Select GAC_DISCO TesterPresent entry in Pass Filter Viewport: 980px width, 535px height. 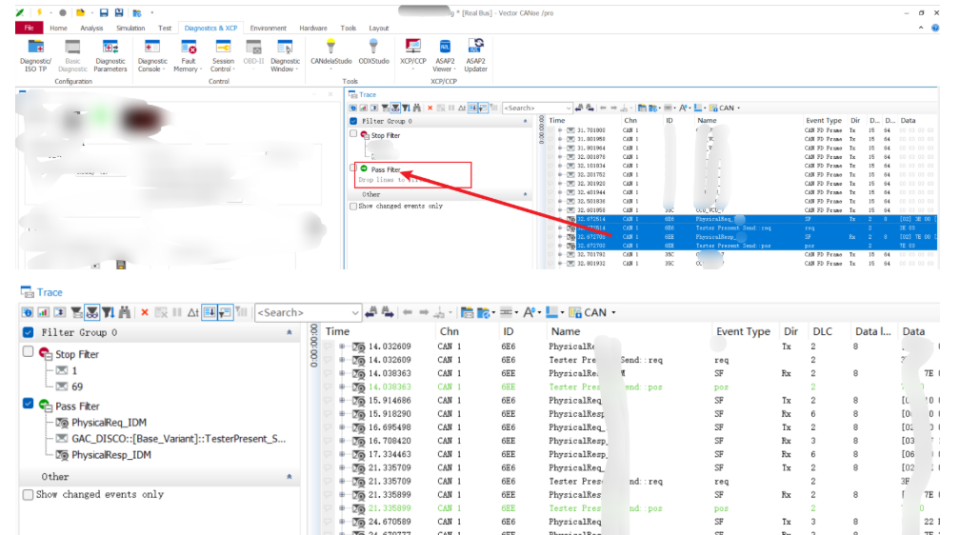pyautogui.click(x=179, y=439)
